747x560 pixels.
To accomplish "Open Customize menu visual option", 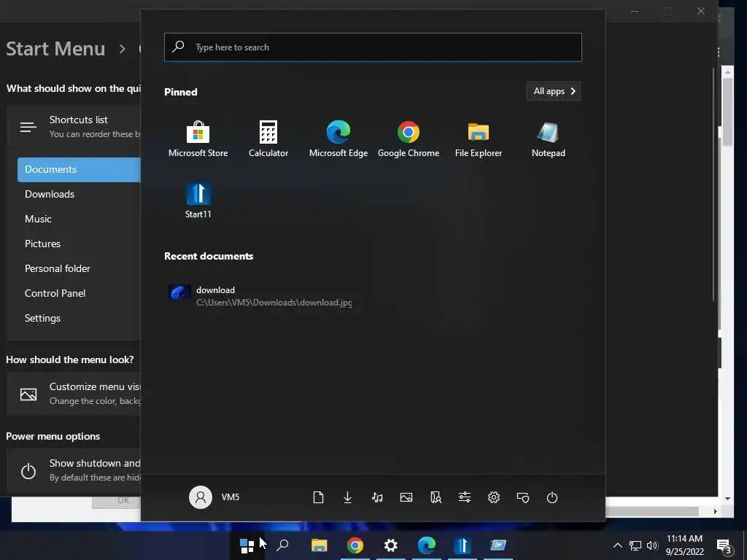I will tap(74, 394).
